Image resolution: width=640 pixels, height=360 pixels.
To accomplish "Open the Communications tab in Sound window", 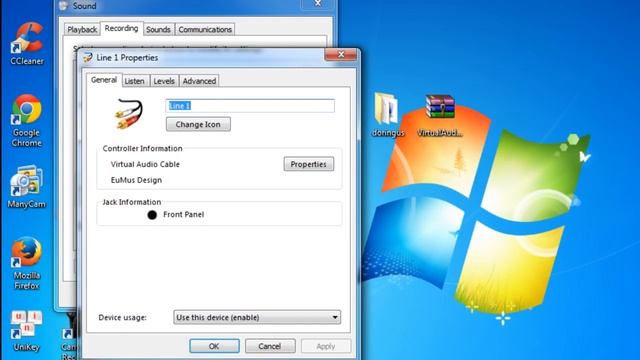I will pyautogui.click(x=205, y=29).
